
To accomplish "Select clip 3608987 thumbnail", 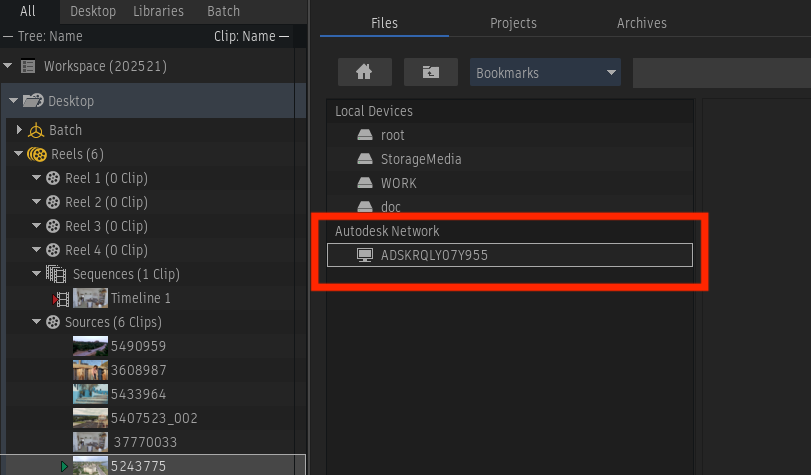I will pos(91,370).
